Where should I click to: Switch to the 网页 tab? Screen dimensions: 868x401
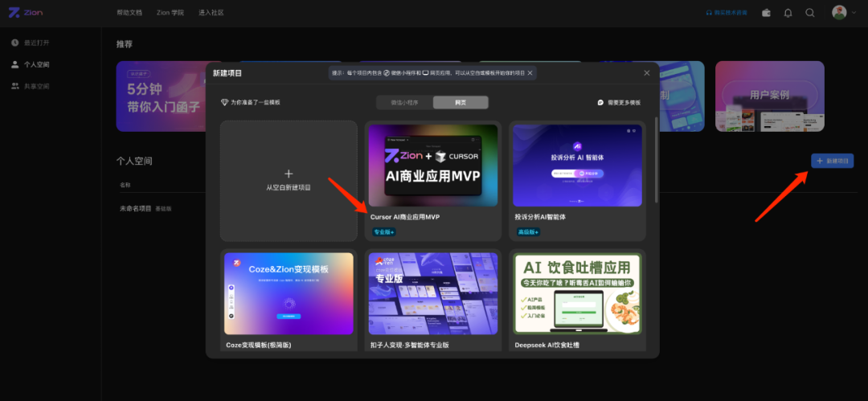click(461, 103)
